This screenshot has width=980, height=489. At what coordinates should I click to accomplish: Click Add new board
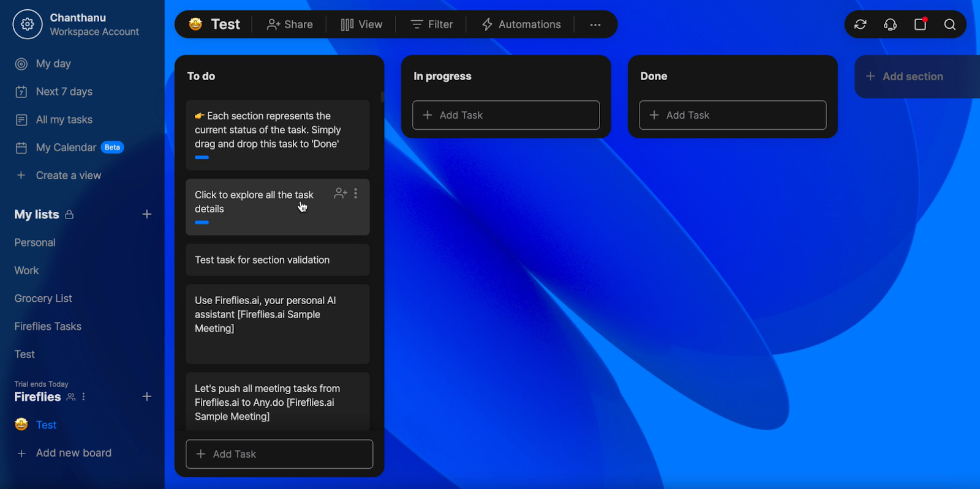64,454
